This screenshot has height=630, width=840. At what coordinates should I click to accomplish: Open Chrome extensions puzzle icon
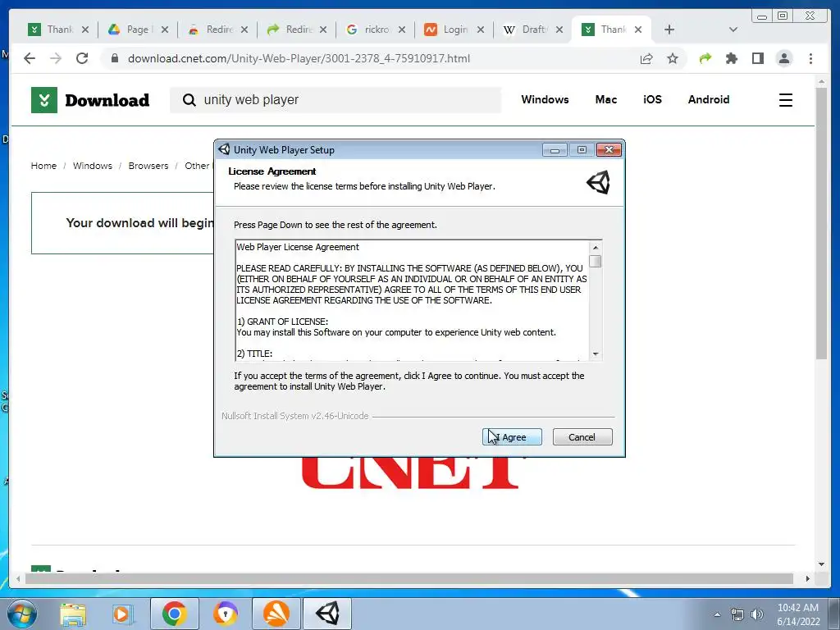tap(731, 58)
